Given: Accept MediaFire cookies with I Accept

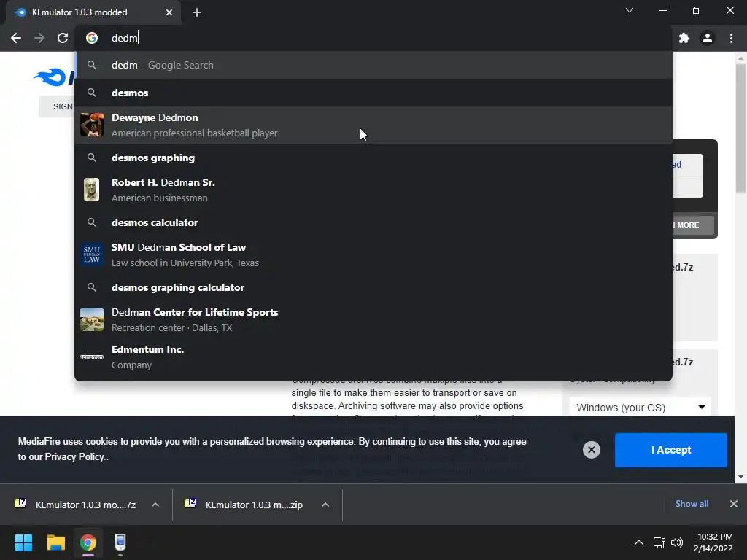Looking at the screenshot, I should point(671,450).
